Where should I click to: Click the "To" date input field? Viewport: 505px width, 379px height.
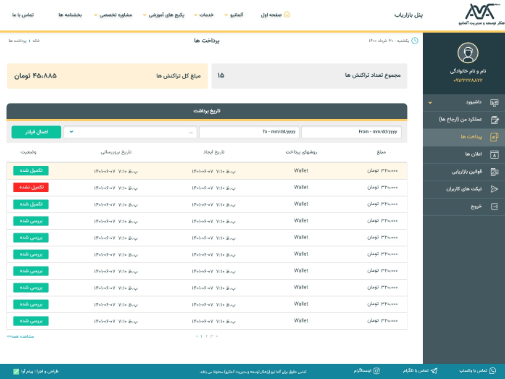tap(249, 132)
